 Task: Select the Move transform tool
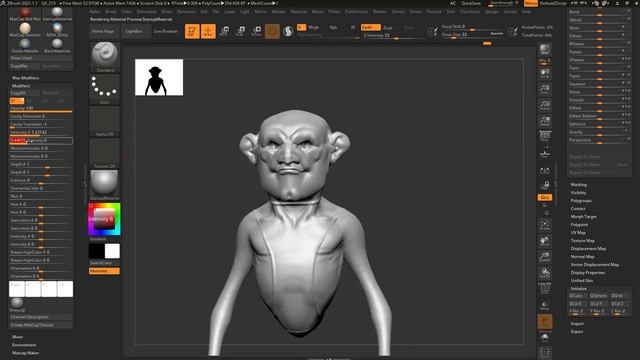(224, 31)
